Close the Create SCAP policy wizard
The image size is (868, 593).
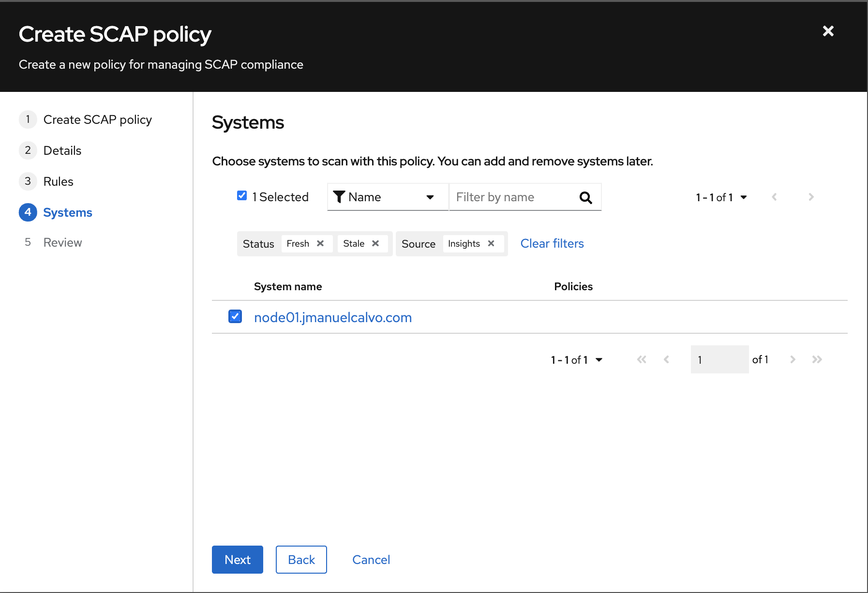[x=828, y=31]
